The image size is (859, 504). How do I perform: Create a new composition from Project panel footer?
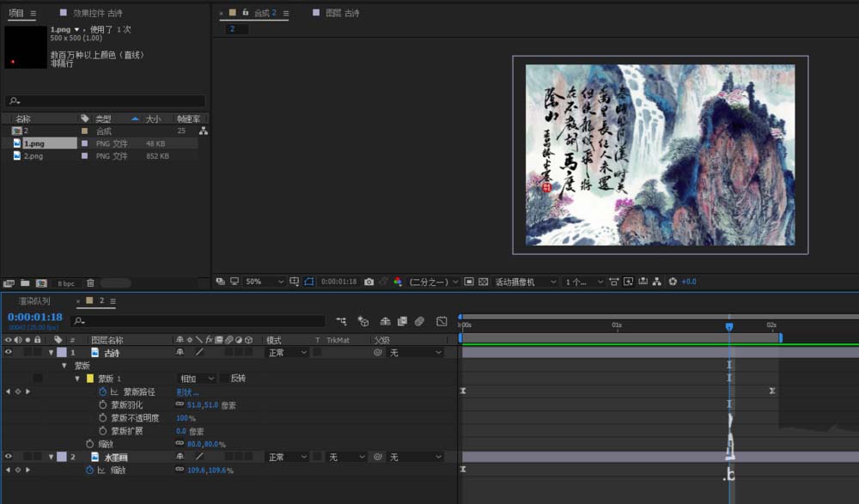tap(41, 282)
